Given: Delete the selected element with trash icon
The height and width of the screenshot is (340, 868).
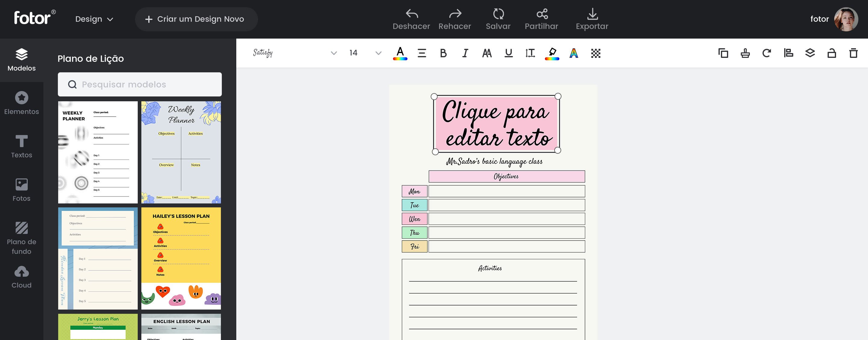Looking at the screenshot, I should click(x=853, y=53).
